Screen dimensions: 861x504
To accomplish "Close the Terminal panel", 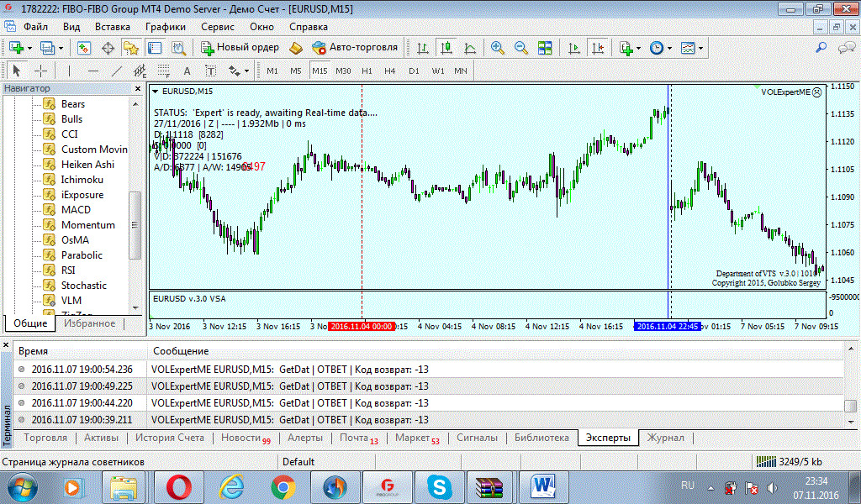I will click(x=6, y=345).
